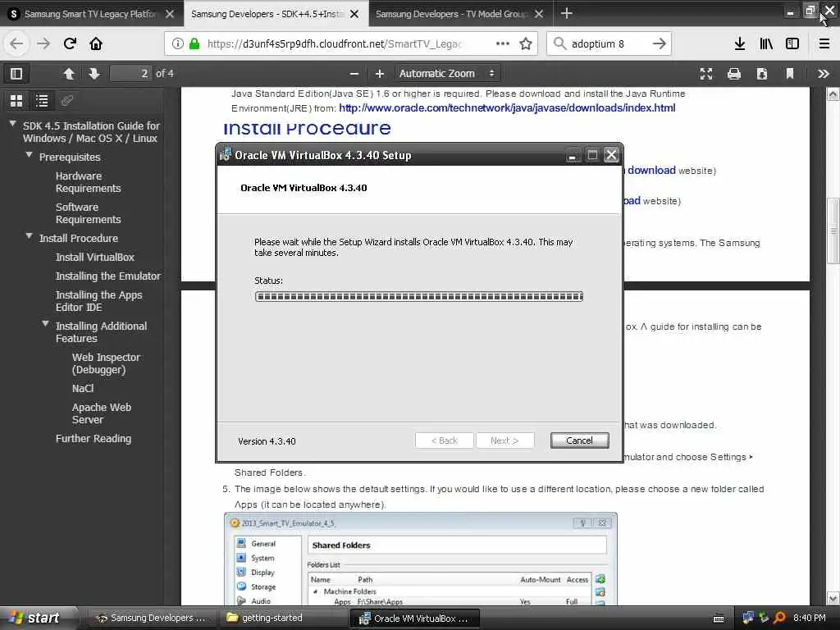Print the PDF document

734,74
